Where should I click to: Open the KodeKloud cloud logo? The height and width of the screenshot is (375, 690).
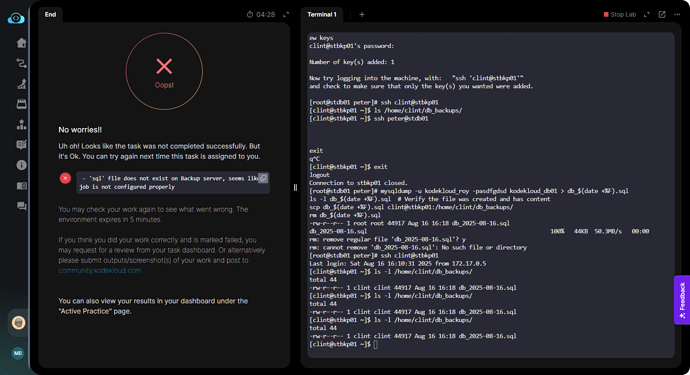[x=16, y=18]
